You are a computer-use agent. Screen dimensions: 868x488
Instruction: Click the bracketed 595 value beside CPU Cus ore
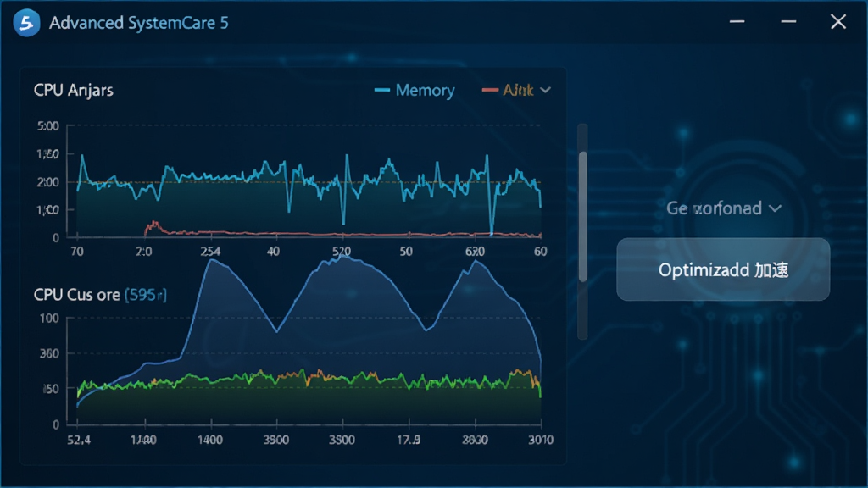(146, 295)
